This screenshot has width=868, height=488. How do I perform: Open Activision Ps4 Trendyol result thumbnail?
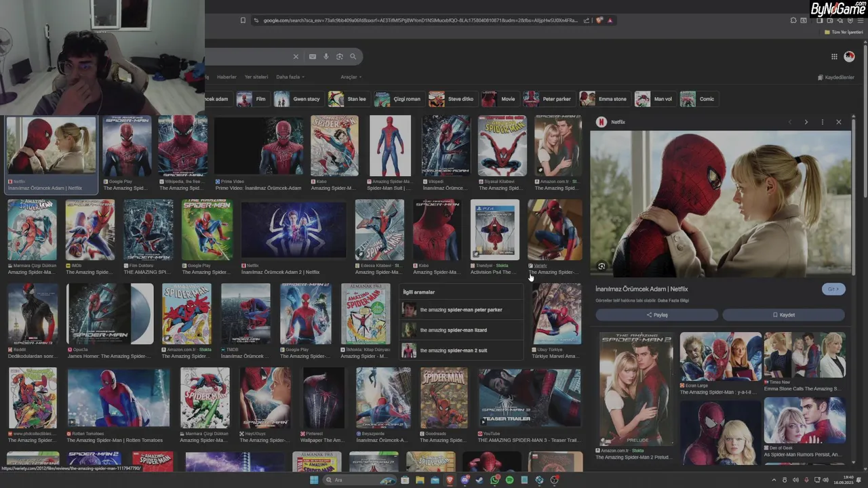tap(495, 230)
